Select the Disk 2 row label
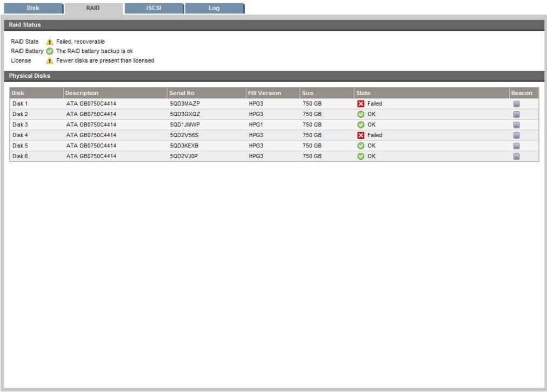 (x=20, y=114)
